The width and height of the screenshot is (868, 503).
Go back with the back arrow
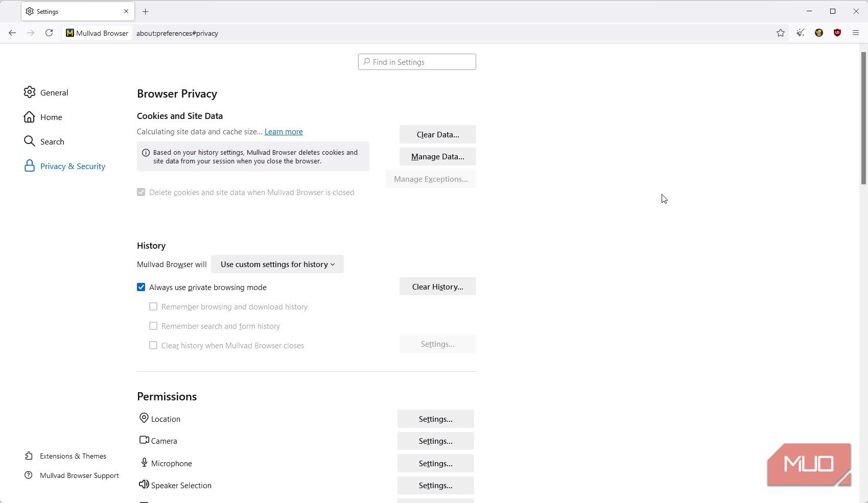12,33
